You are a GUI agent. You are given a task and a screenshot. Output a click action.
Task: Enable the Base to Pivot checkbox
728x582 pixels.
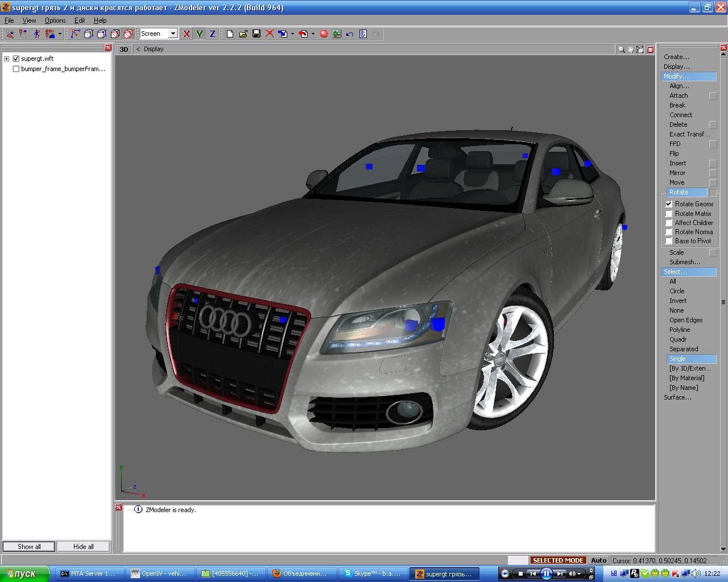669,241
